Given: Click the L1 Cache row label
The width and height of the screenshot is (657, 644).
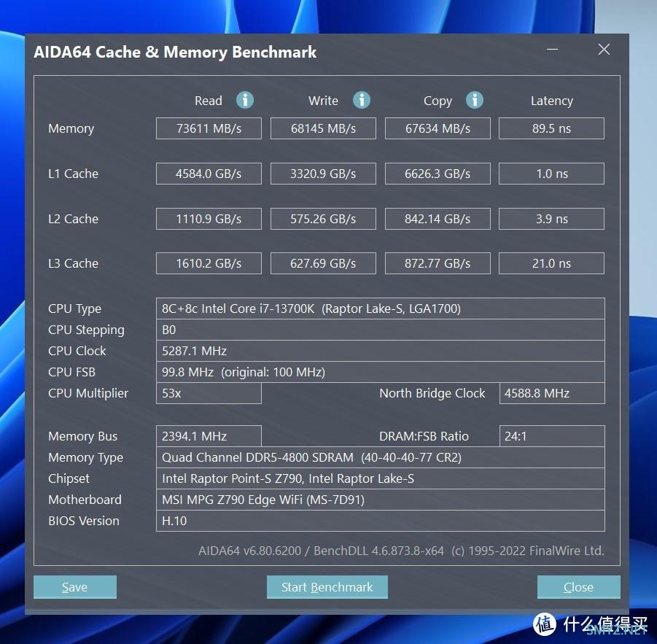Looking at the screenshot, I should [x=74, y=174].
